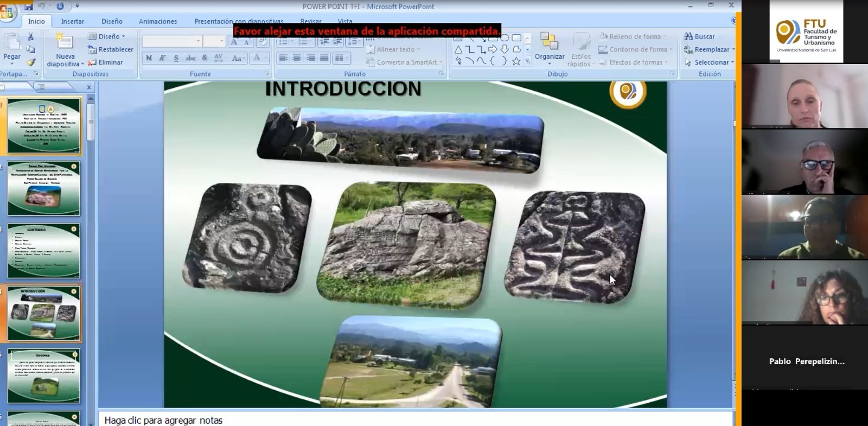Center-align the paragraph text
868x426 pixels.
point(297,58)
